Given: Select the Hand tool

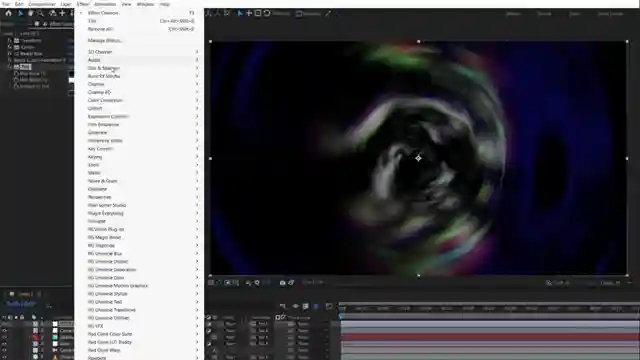Looking at the screenshot, I should pos(30,13).
